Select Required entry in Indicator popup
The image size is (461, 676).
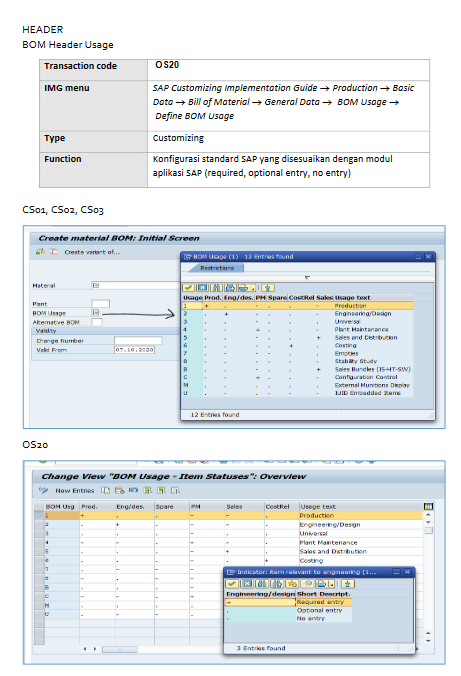289,602
